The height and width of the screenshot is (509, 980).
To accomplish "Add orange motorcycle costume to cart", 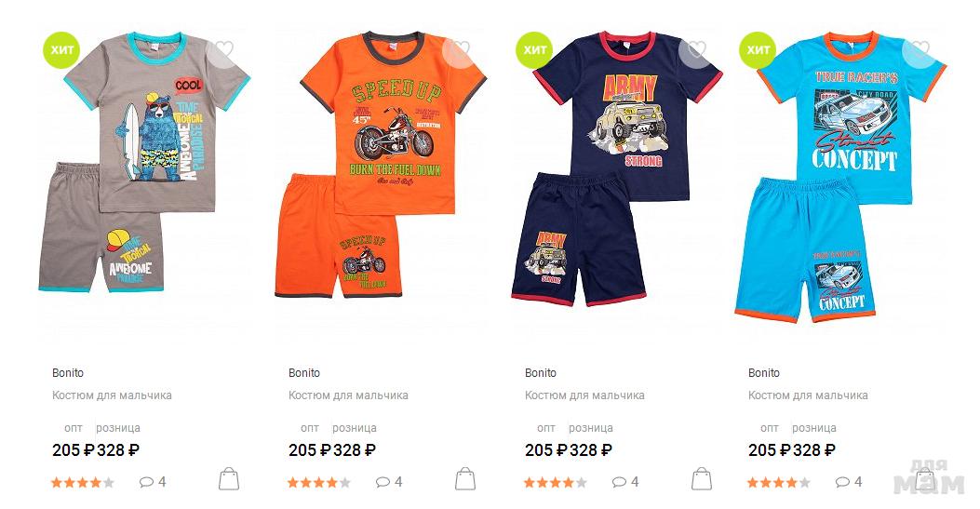I will pyautogui.click(x=465, y=479).
